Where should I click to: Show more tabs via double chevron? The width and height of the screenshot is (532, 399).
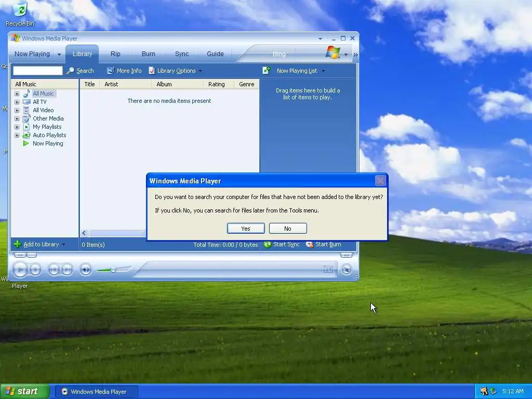tap(355, 55)
